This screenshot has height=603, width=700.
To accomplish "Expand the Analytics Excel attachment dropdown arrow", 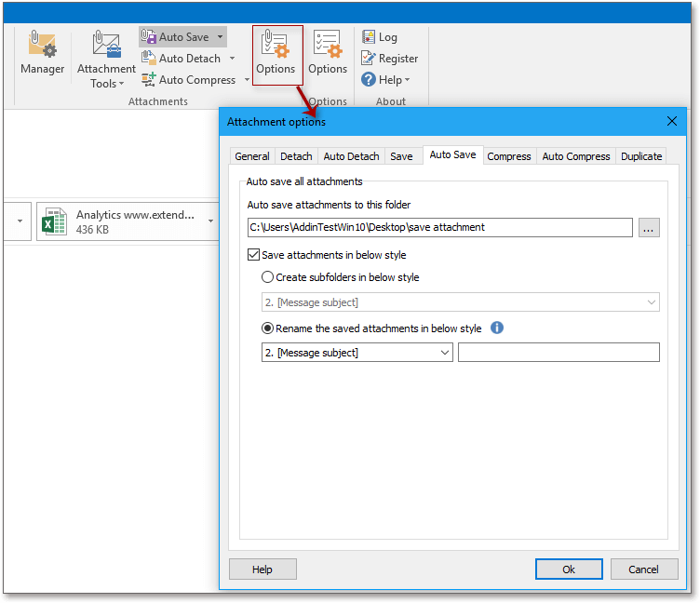I will 210,221.
